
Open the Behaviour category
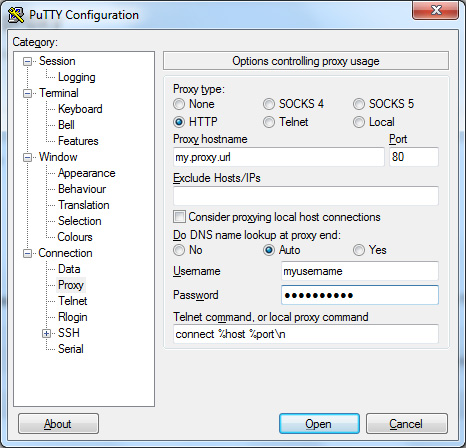[x=82, y=189]
